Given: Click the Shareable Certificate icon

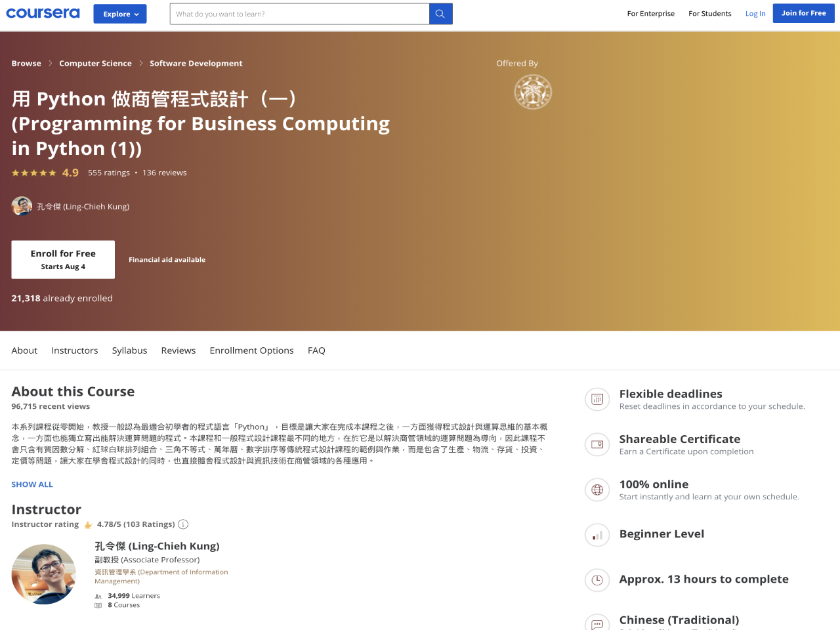Looking at the screenshot, I should (x=597, y=444).
